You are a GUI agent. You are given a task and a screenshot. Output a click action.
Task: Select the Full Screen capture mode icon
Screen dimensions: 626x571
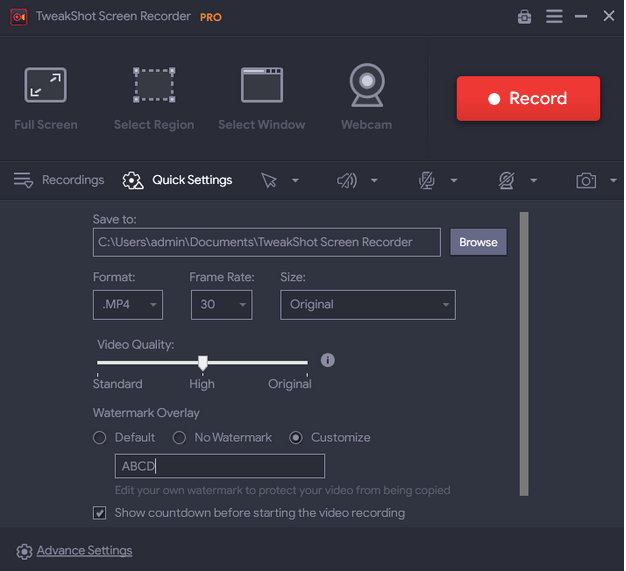click(46, 85)
